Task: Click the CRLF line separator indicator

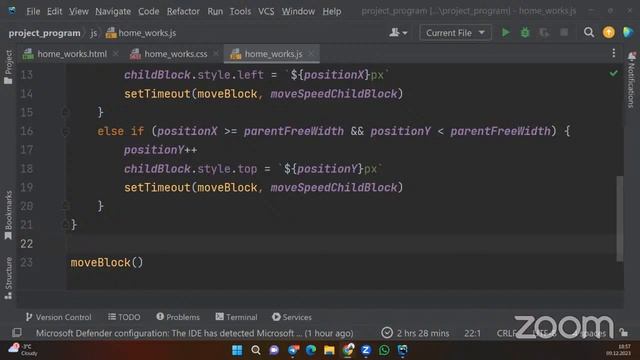Action: click(507, 333)
